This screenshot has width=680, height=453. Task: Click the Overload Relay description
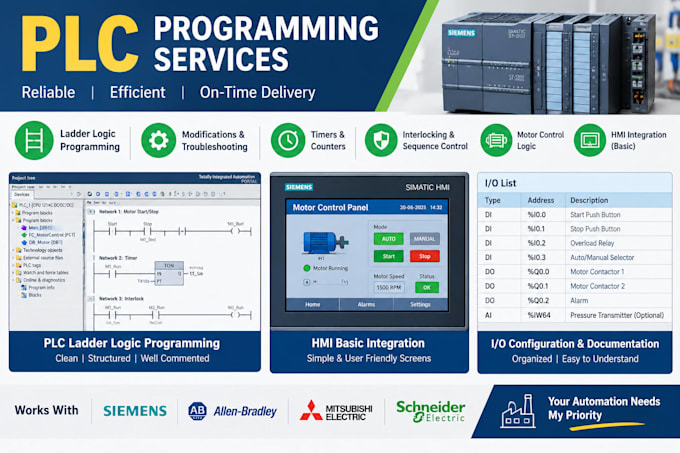pyautogui.click(x=592, y=243)
